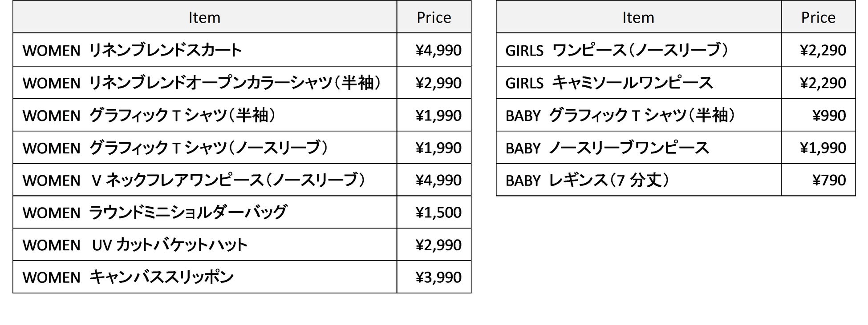
Task: Click the left table's Price header
Action: click(x=434, y=17)
